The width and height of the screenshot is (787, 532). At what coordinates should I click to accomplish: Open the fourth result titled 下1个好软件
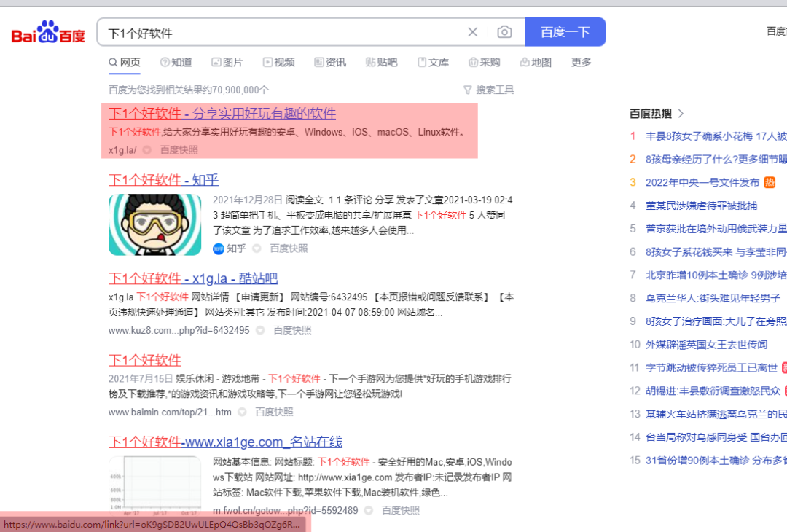(144, 360)
